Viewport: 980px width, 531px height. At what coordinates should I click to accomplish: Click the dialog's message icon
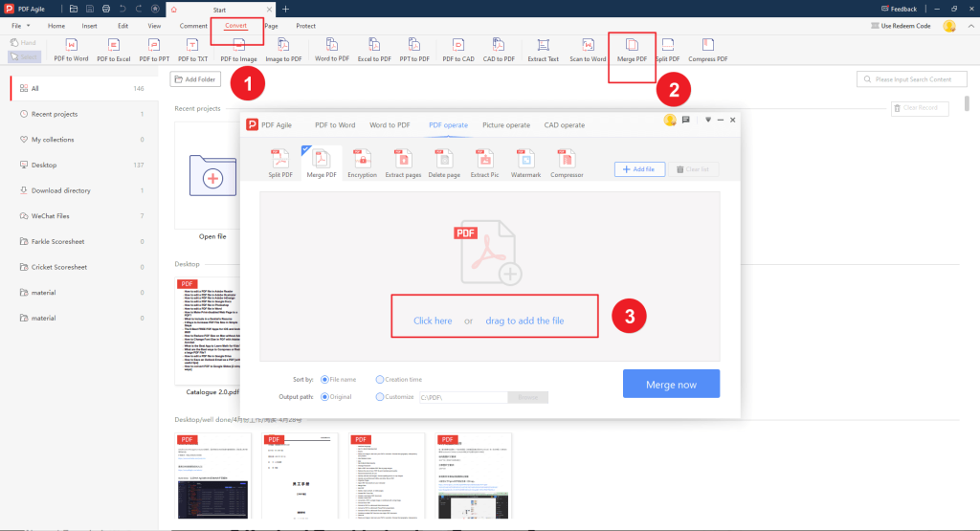tap(685, 120)
